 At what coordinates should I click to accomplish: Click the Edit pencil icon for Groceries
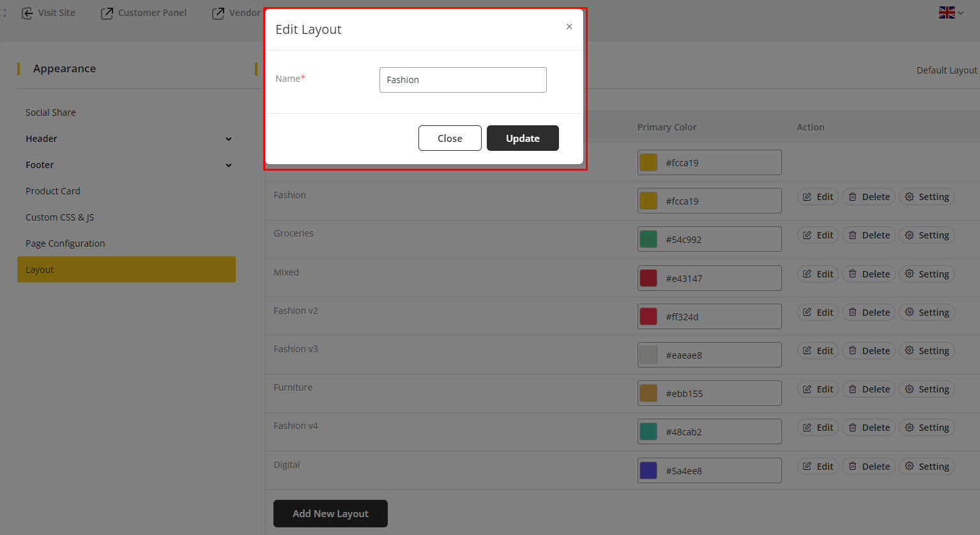807,235
